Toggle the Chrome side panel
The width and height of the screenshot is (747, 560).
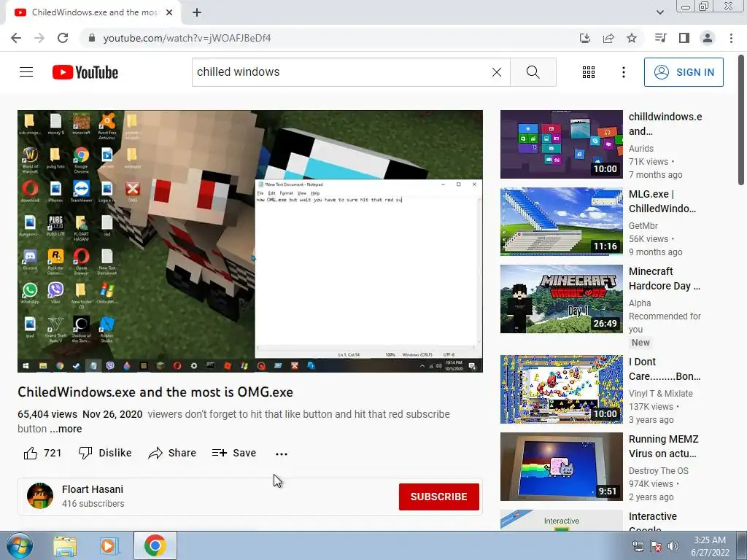(684, 38)
